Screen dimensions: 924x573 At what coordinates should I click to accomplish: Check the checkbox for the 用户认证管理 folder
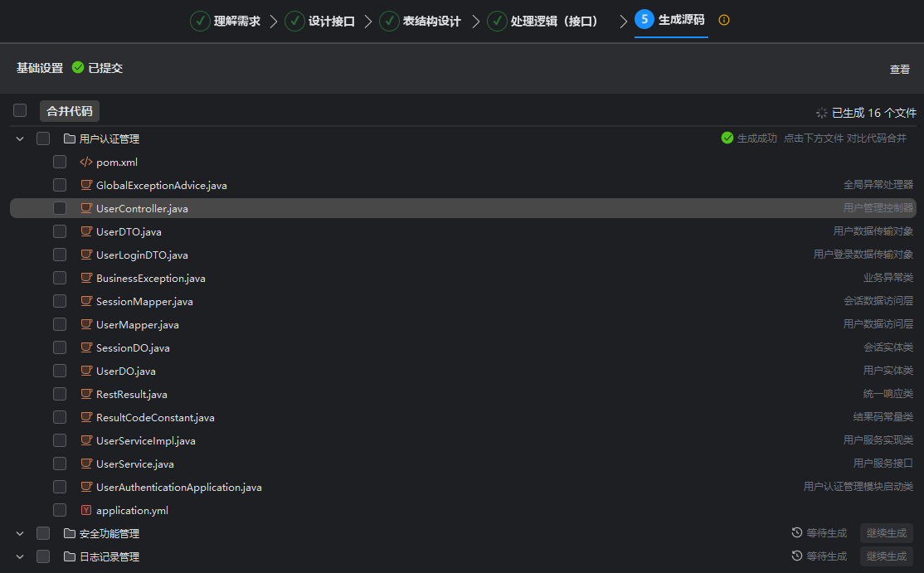point(42,138)
